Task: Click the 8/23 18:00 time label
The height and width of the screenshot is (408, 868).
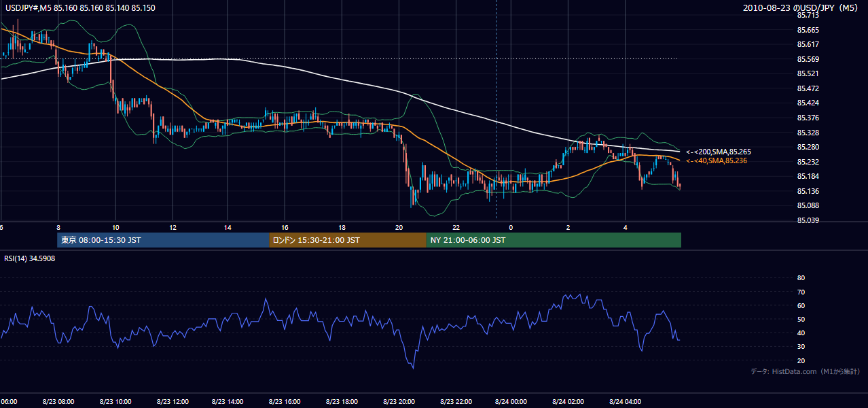Action: tap(342, 402)
